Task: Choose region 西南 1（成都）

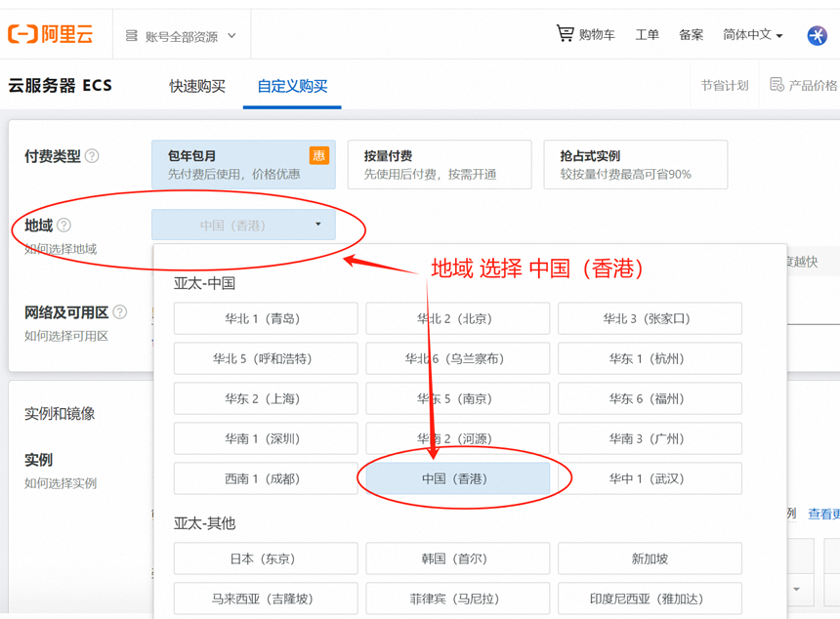Action: 266,478
